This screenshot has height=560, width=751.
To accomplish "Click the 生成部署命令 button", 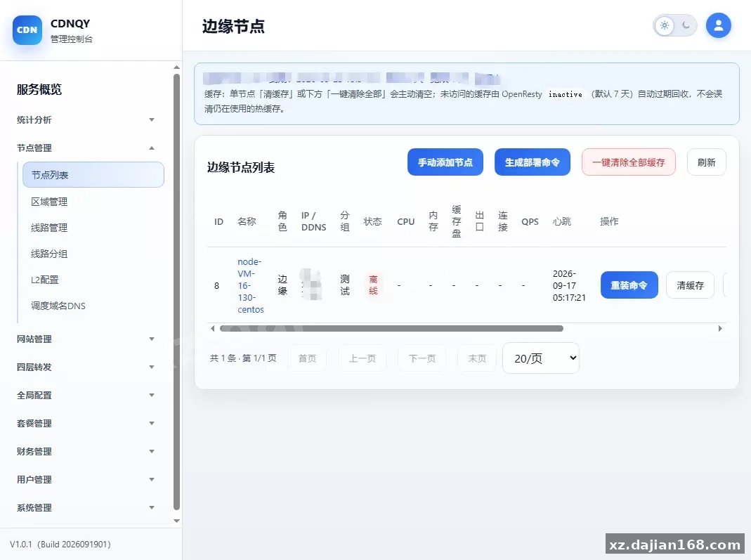I will (x=532, y=162).
